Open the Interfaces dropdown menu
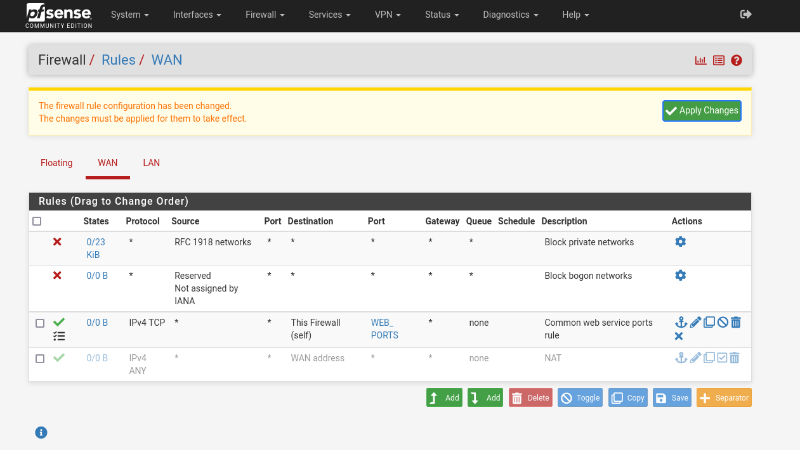This screenshot has width=800, height=450. coord(197,15)
